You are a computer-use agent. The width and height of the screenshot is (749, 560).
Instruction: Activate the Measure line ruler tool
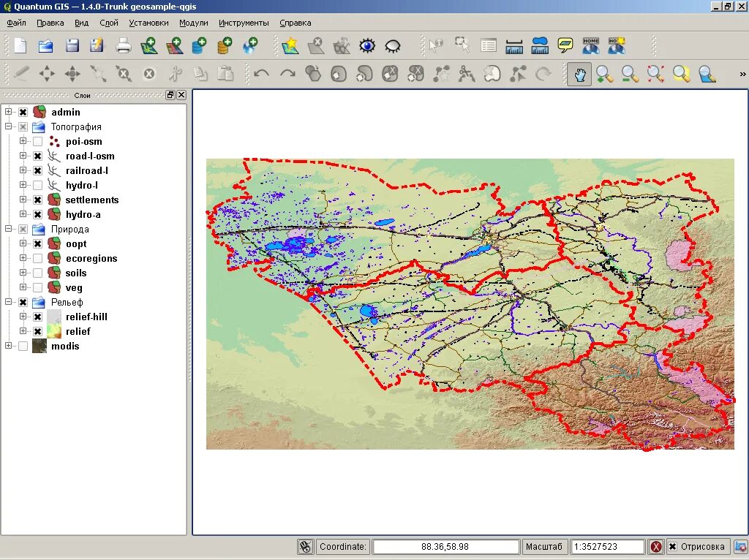coord(514,46)
